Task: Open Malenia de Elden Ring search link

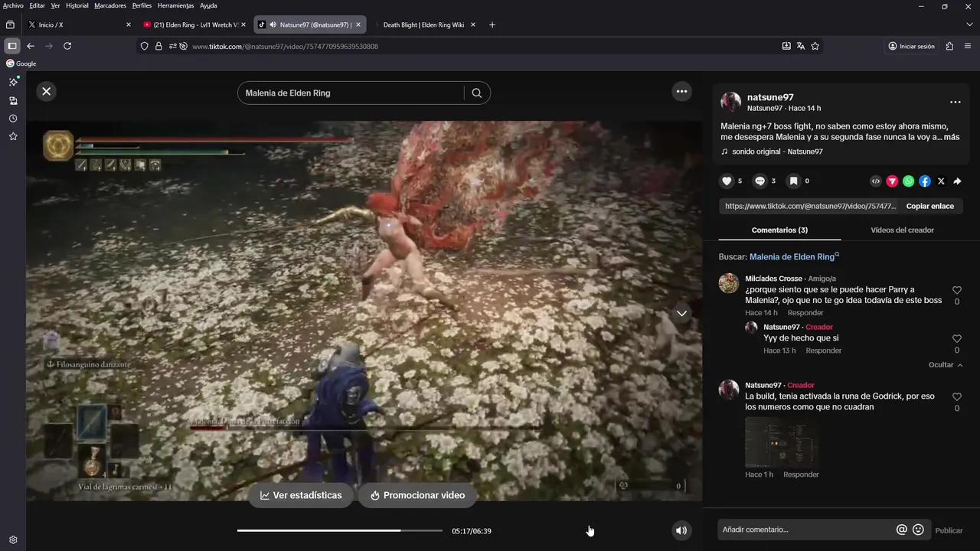Action: [x=794, y=257]
